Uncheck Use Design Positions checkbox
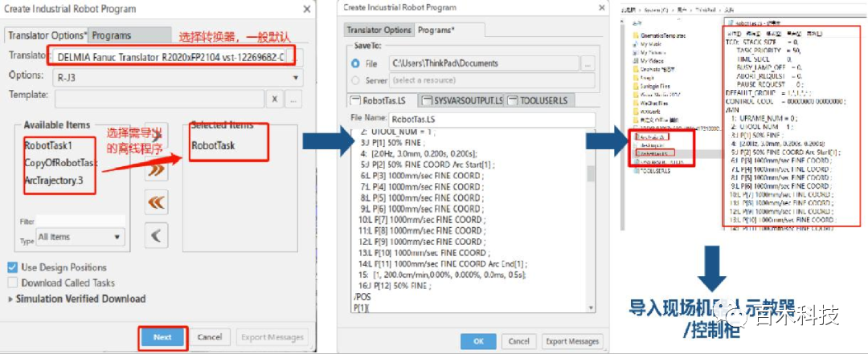 click(x=13, y=267)
